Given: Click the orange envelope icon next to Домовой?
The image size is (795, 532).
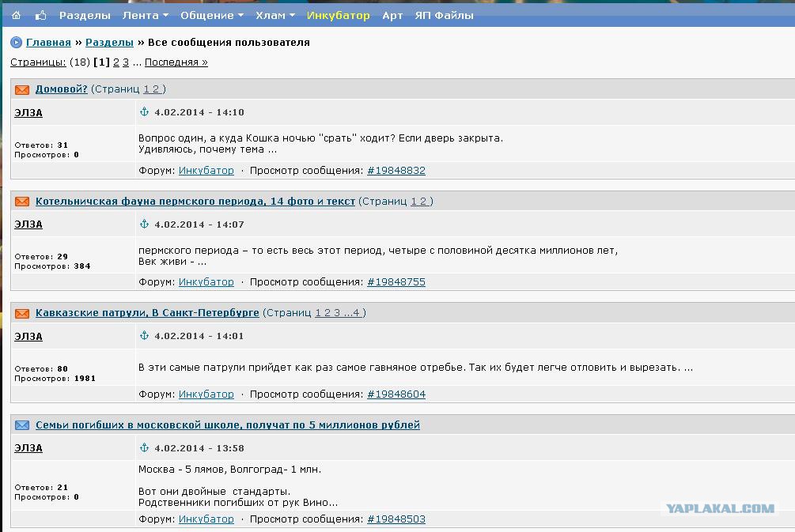Looking at the screenshot, I should pos(22,90).
